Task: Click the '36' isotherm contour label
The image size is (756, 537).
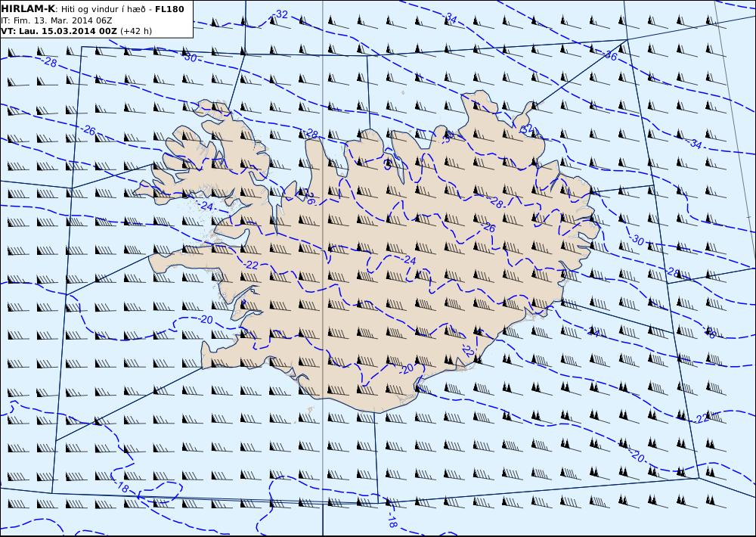Action: pyautogui.click(x=611, y=56)
